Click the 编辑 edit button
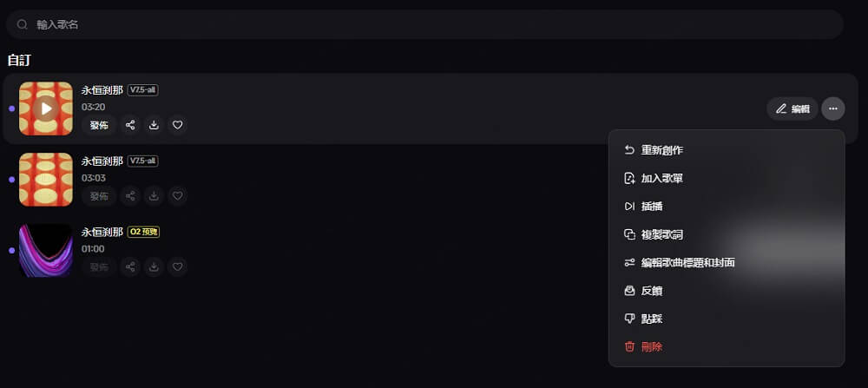Viewport: 868px width, 388px height. click(x=792, y=109)
